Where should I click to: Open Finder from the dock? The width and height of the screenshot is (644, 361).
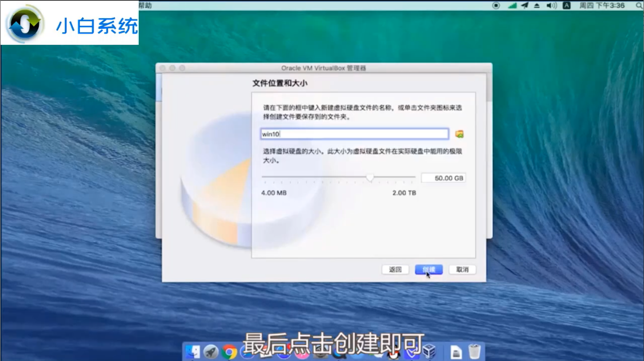192,352
